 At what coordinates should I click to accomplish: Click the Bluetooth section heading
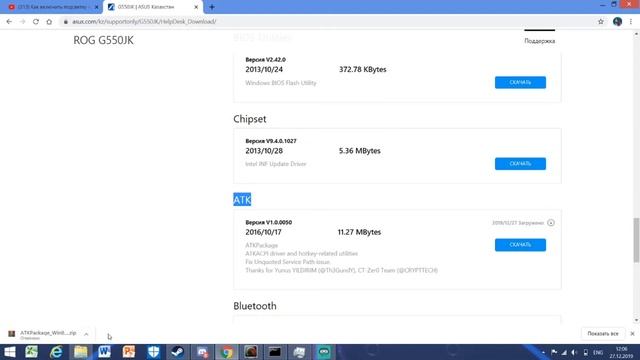pos(255,306)
